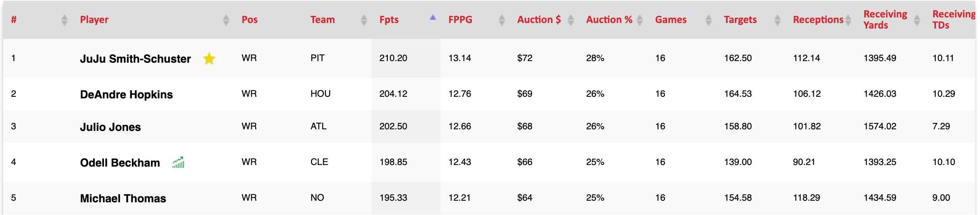The height and width of the screenshot is (215, 980).
Task: Click the sort arrows in the Player column
Action: [226, 20]
